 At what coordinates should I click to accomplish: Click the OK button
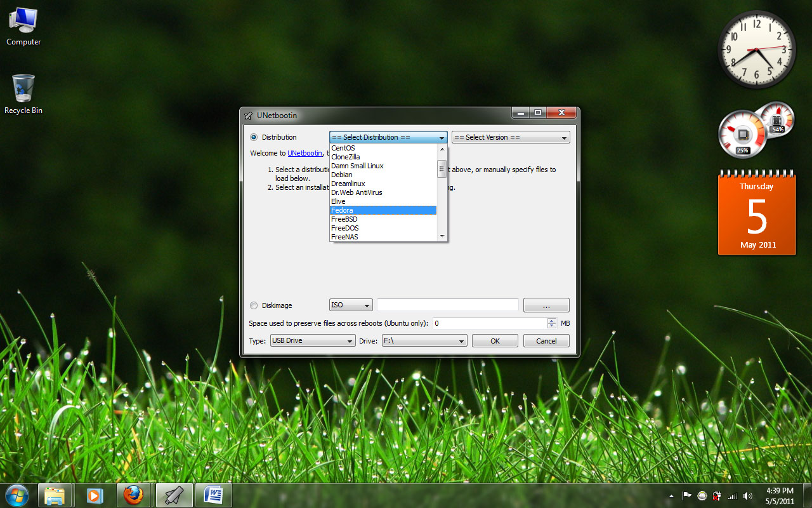pos(495,341)
